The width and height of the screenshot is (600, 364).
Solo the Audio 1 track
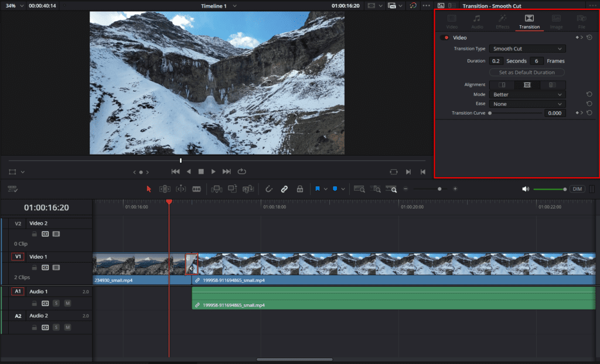point(56,303)
